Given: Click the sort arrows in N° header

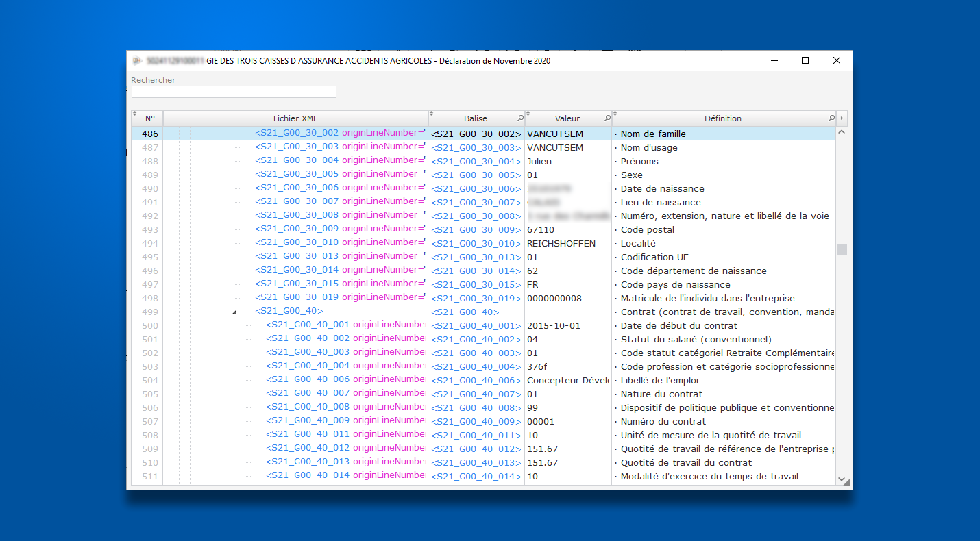Looking at the screenshot, I should tap(135, 114).
